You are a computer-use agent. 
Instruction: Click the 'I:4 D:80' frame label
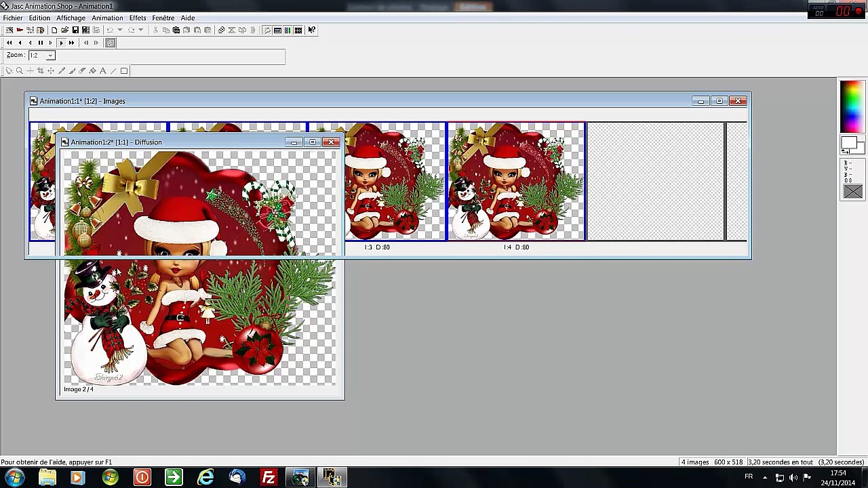tap(517, 247)
